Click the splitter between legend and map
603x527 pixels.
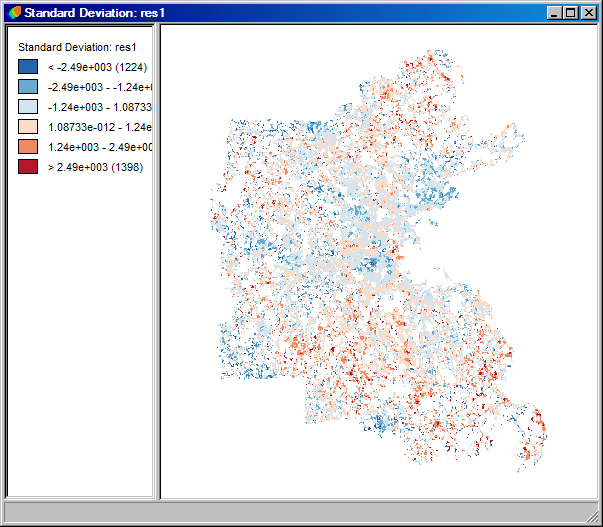pos(157,262)
